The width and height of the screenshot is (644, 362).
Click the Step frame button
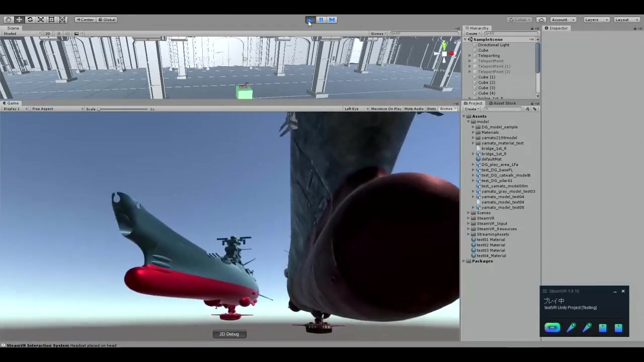point(332,20)
